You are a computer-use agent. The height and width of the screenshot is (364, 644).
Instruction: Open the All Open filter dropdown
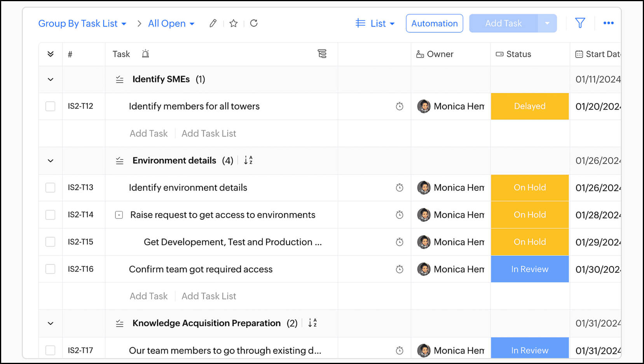click(171, 23)
